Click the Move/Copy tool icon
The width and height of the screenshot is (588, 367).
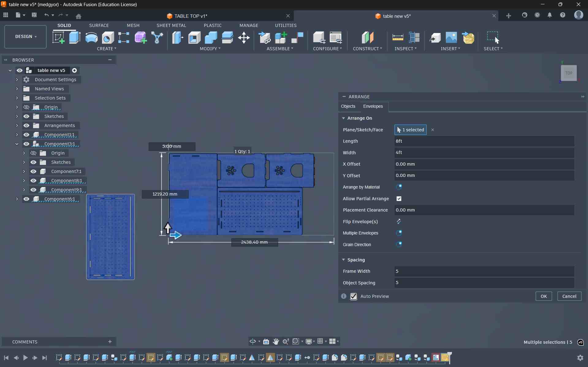click(244, 38)
